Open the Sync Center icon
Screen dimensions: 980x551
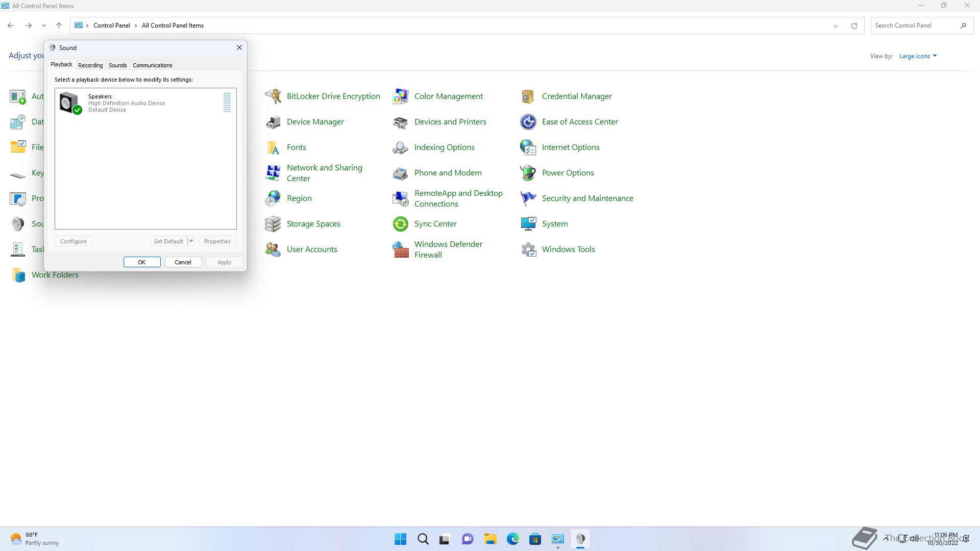tap(401, 223)
